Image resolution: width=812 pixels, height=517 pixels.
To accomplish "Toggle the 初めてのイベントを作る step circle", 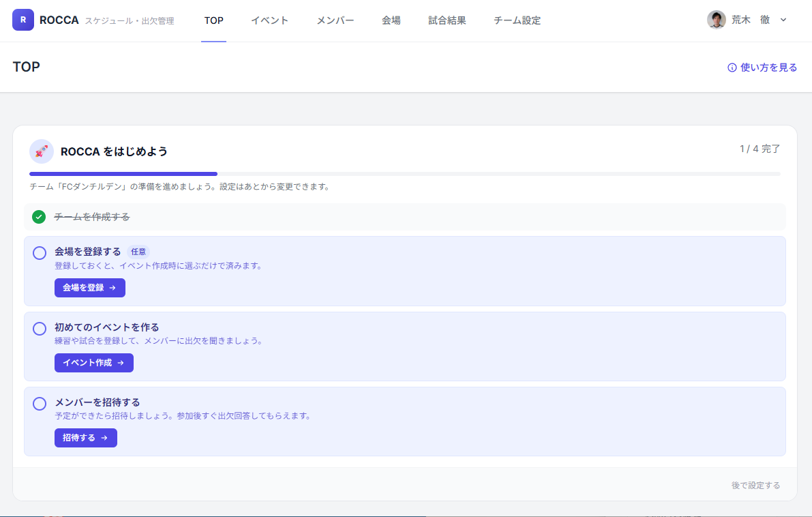I will point(40,329).
